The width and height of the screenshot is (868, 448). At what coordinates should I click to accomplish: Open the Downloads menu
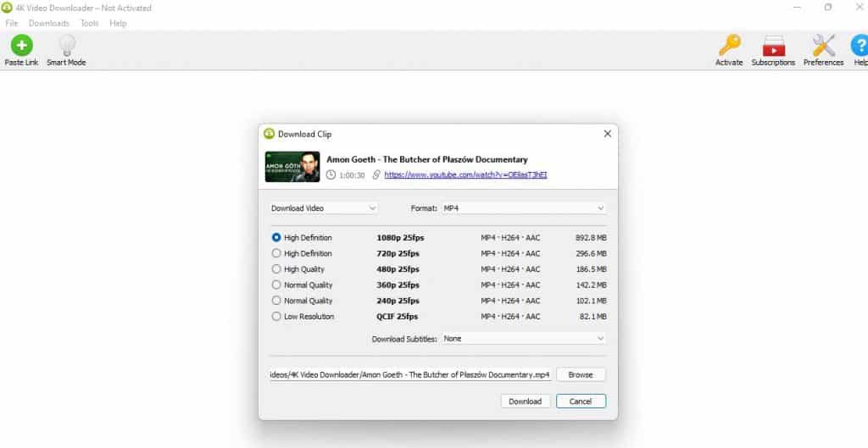49,23
